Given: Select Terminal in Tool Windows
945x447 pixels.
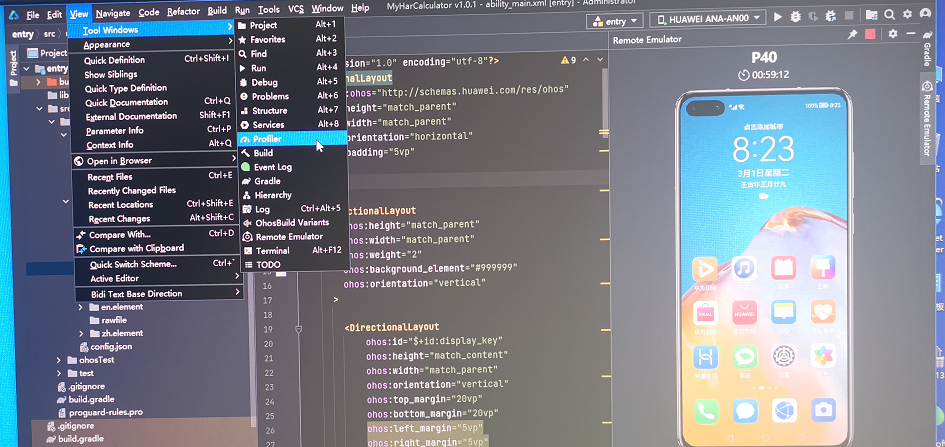Looking at the screenshot, I should pyautogui.click(x=294, y=251).
